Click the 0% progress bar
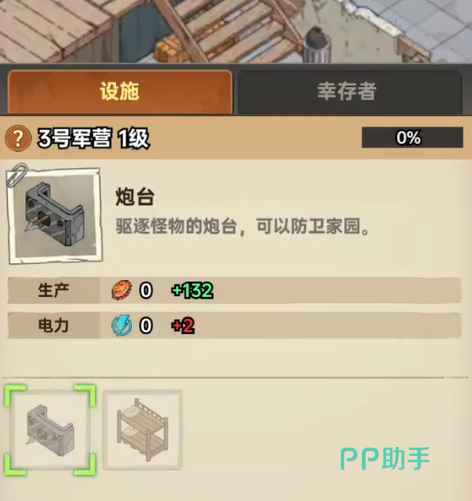Screen dimensions: 472x501 412,137
